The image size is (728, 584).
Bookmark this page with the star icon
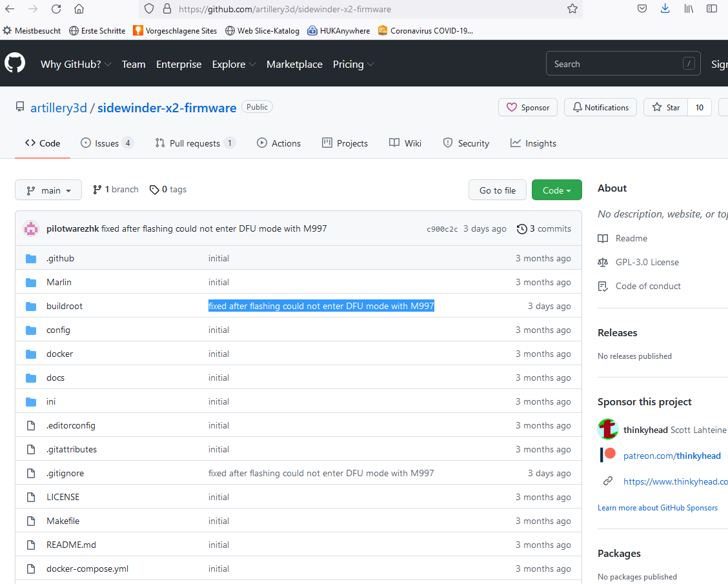tap(572, 9)
